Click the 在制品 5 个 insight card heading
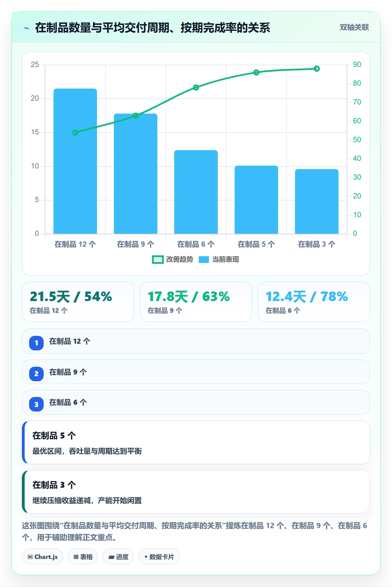This screenshot has width=392, height=587. pyautogui.click(x=54, y=436)
